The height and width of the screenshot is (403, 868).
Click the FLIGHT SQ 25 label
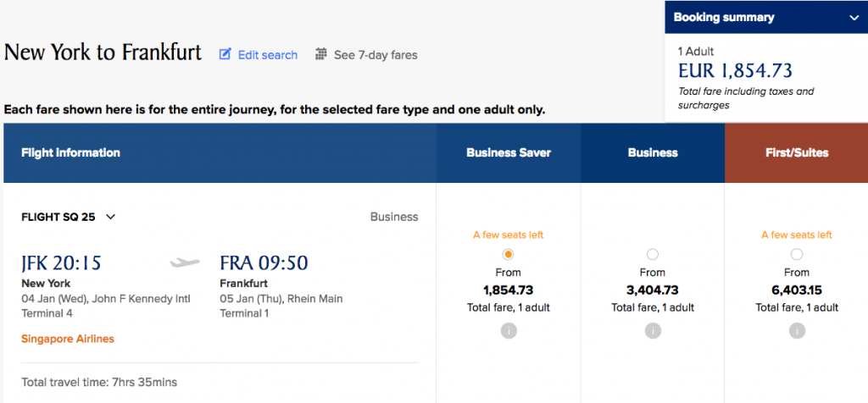58,217
